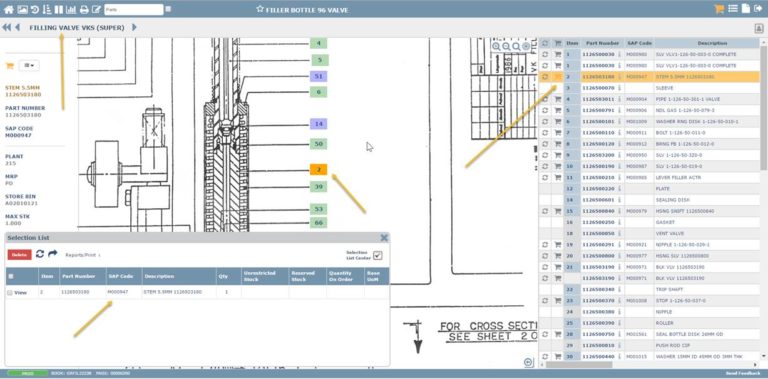Toggle the split columns view icon
The height and width of the screenshot is (379, 768).
click(59, 9)
